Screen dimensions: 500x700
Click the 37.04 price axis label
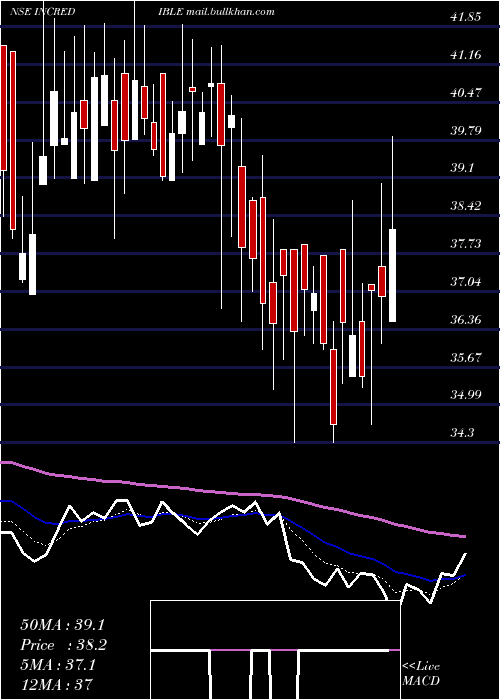coord(466,282)
